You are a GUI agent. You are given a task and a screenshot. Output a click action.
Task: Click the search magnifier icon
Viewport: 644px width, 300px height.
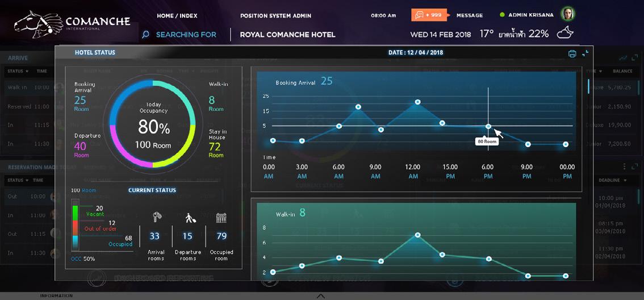[x=145, y=35]
